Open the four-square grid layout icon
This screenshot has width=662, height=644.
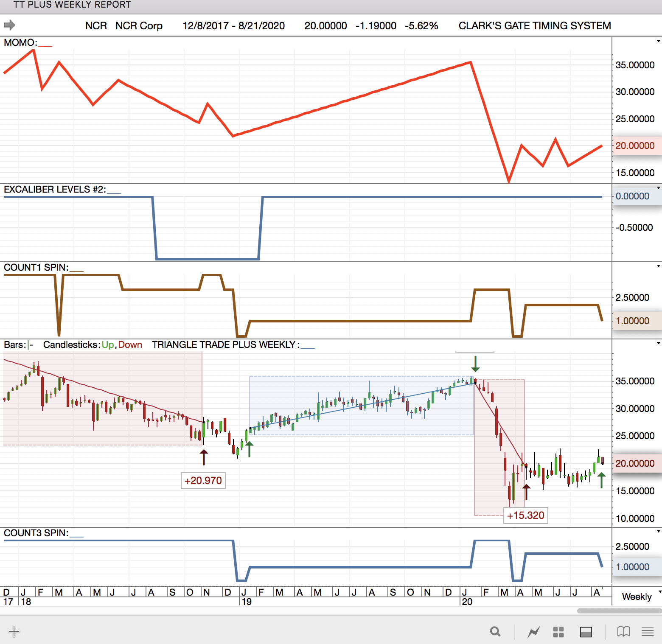pos(558,632)
